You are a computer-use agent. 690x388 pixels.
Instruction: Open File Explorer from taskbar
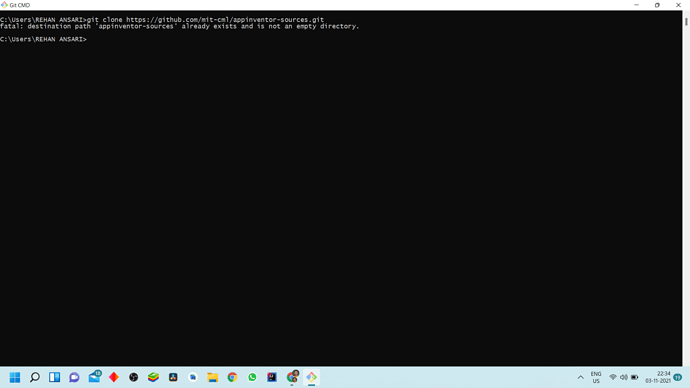tap(213, 377)
